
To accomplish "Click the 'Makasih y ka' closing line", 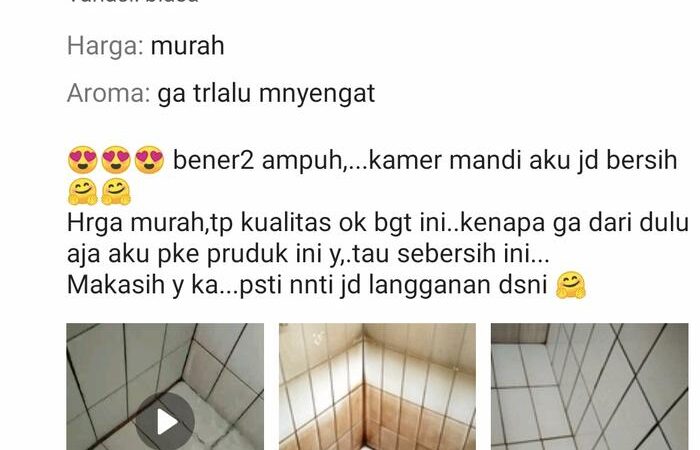I will tap(307, 285).
